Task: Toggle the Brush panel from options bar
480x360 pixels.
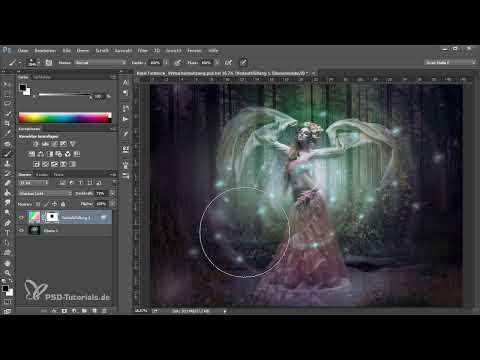Action: 49,62
